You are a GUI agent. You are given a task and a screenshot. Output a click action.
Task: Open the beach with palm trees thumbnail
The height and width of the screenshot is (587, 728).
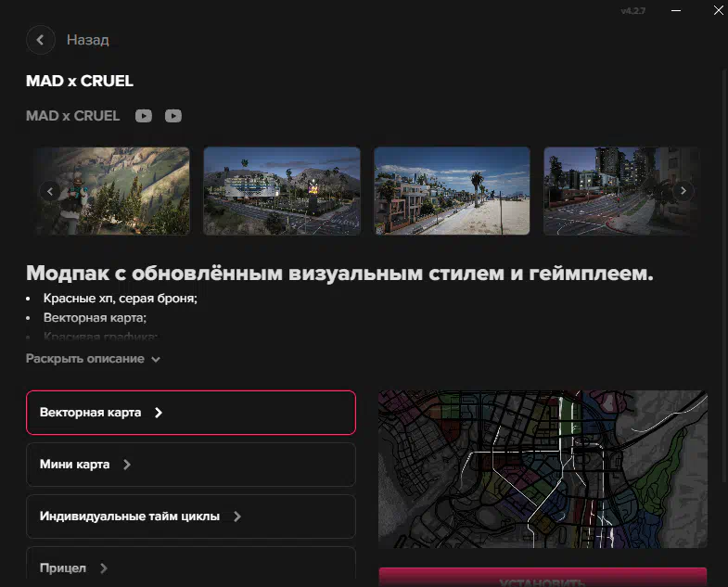(x=452, y=191)
